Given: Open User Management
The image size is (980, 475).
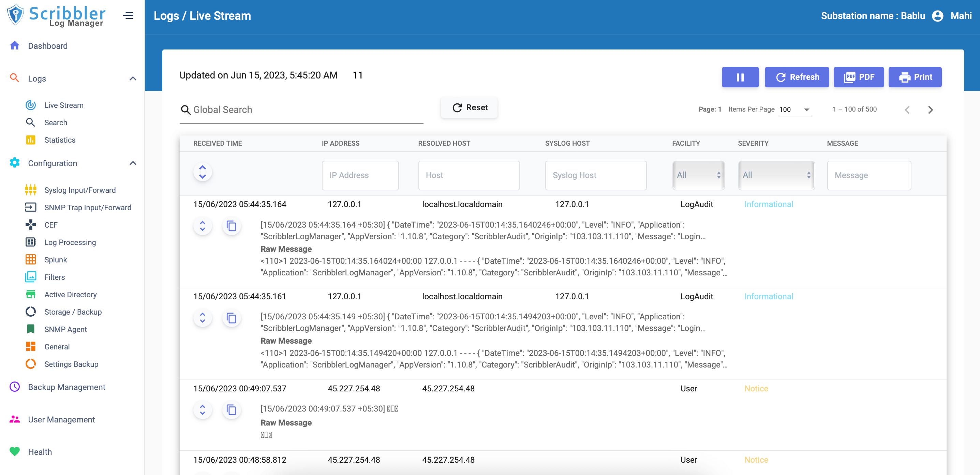Looking at the screenshot, I should click(61, 419).
